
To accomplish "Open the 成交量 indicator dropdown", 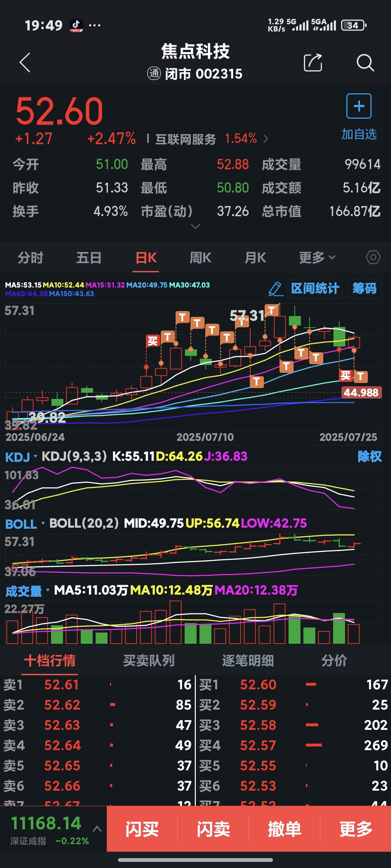I will 27,591.
